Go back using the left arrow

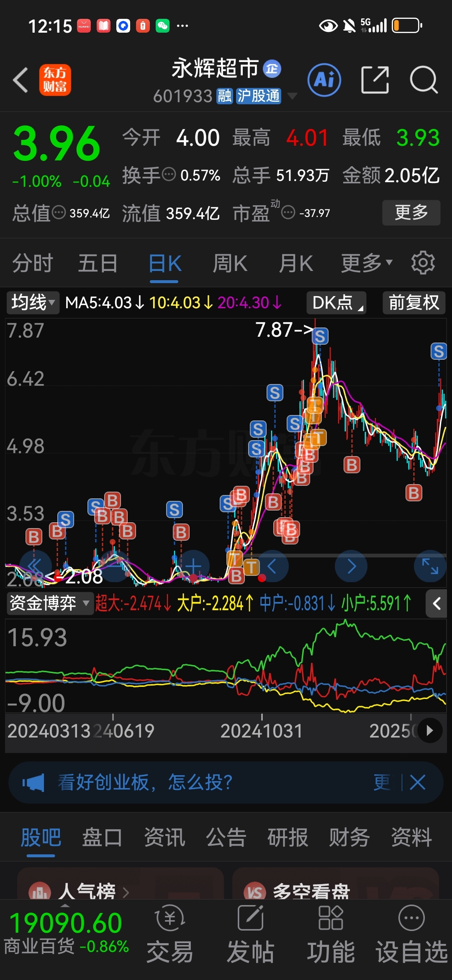click(x=20, y=80)
